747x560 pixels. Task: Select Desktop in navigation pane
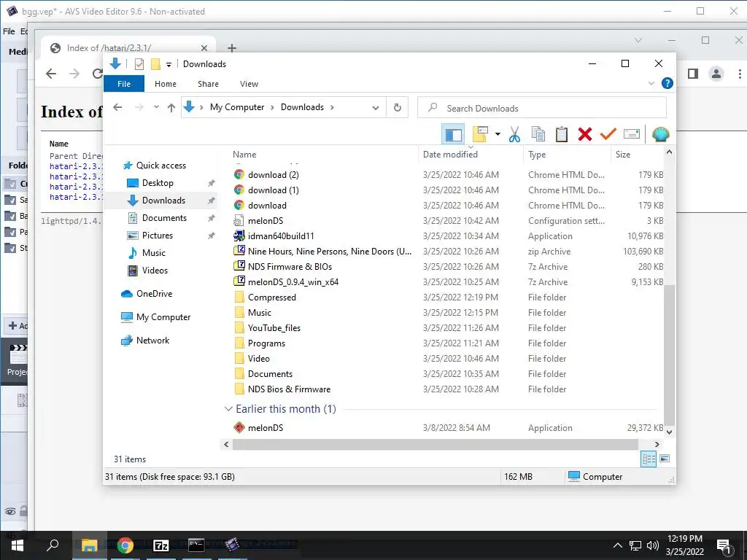[x=158, y=183]
